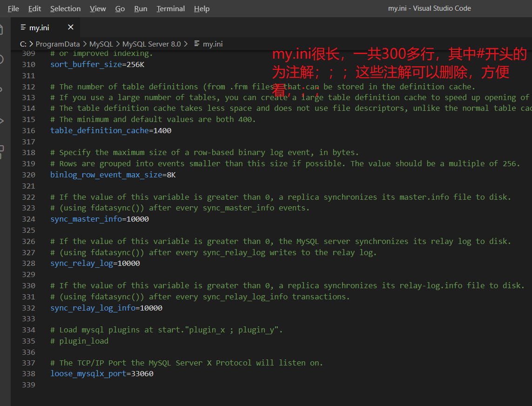
Task: Open the C: drive breadcrumb dropdown
Action: (23, 44)
